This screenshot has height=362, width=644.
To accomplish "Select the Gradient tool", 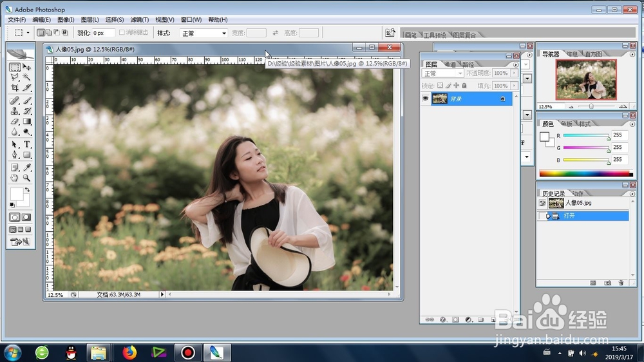I will tap(26, 122).
